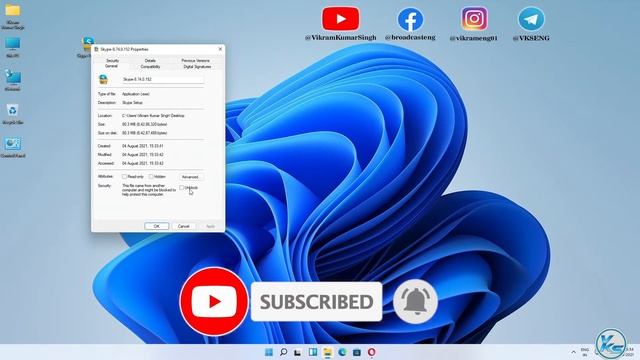Click the "Application (.exe)" type of file value

pyautogui.click(x=136, y=94)
